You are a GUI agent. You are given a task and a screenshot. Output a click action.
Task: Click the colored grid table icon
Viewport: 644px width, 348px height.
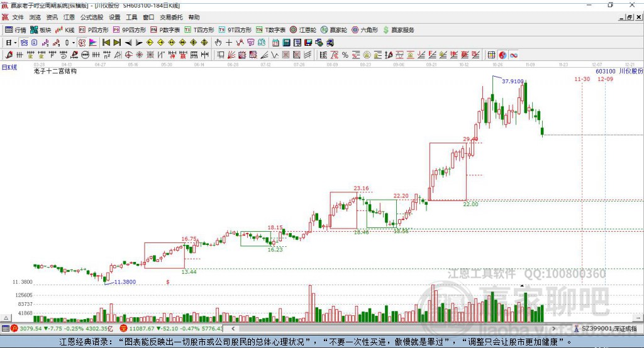[x=491, y=55]
